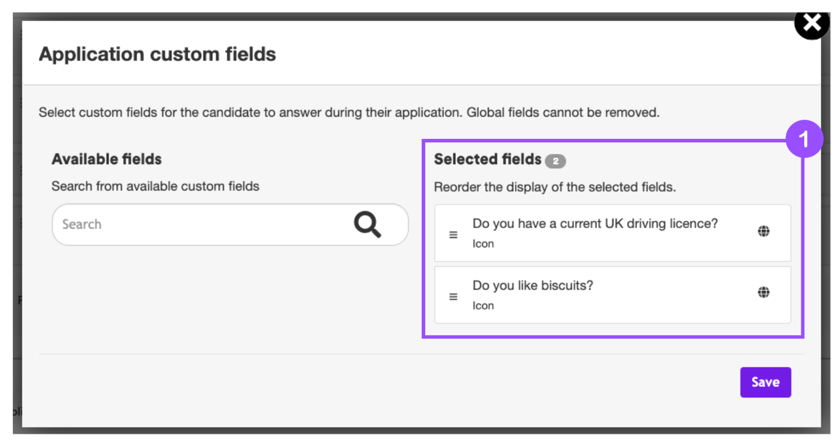Screen dimensions: 840x442
Task: Click 'Search from available custom fields' label
Action: tap(155, 186)
